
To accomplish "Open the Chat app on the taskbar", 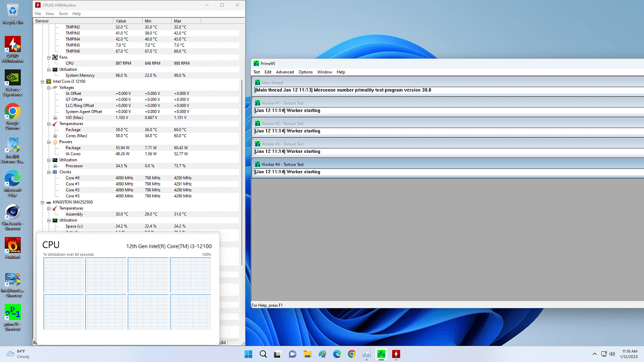I will 293,354.
